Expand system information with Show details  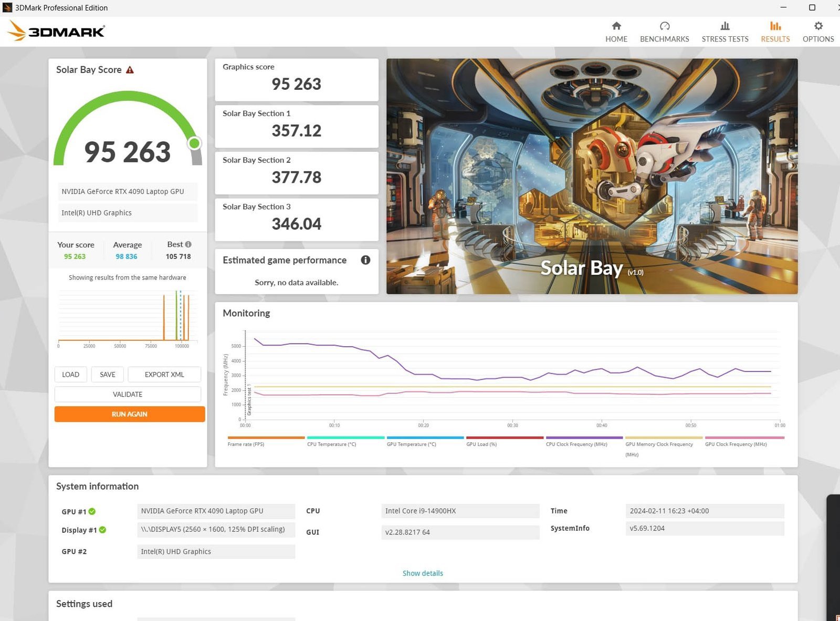click(x=423, y=573)
